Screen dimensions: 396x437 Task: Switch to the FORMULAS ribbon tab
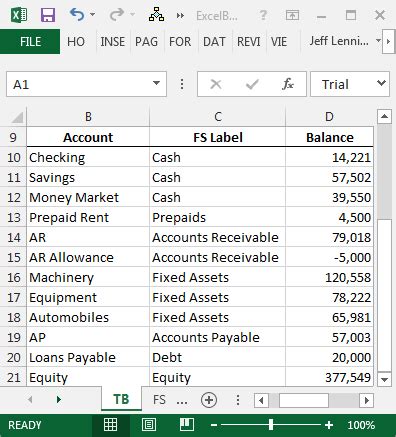coord(180,42)
